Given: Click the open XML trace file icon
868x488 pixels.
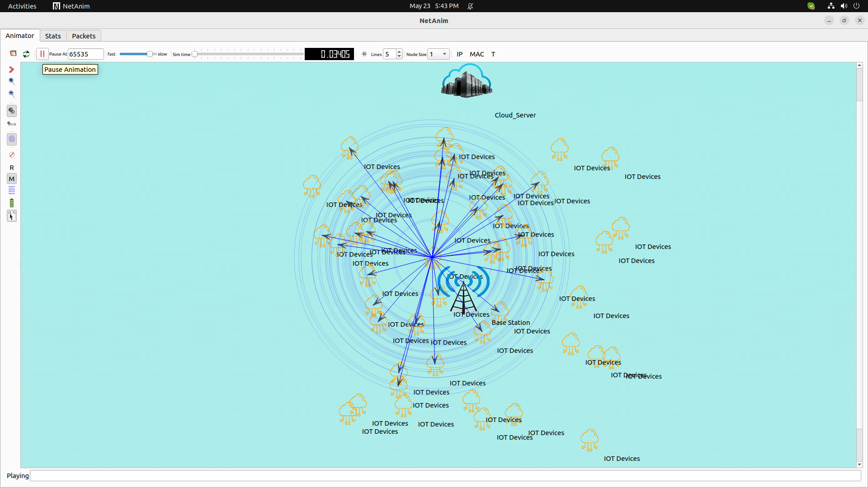Looking at the screenshot, I should [13, 54].
